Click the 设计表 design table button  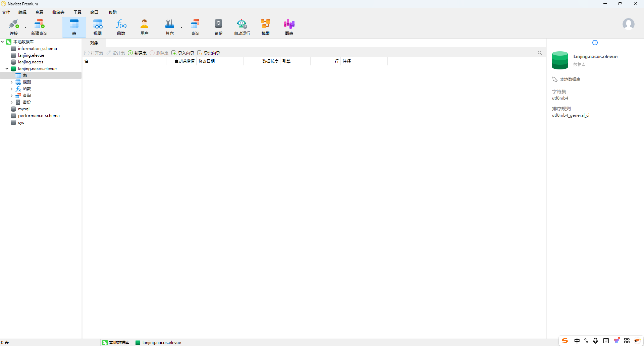coord(115,53)
